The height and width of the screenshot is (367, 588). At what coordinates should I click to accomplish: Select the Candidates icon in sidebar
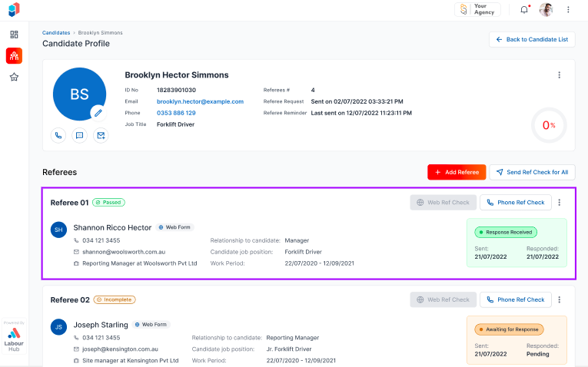pyautogui.click(x=14, y=55)
